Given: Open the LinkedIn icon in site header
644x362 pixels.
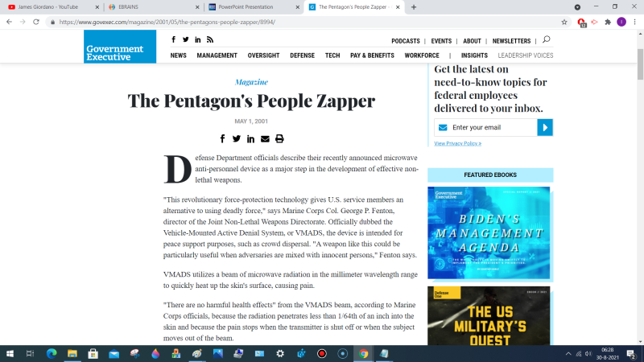Looking at the screenshot, I should [x=197, y=39].
